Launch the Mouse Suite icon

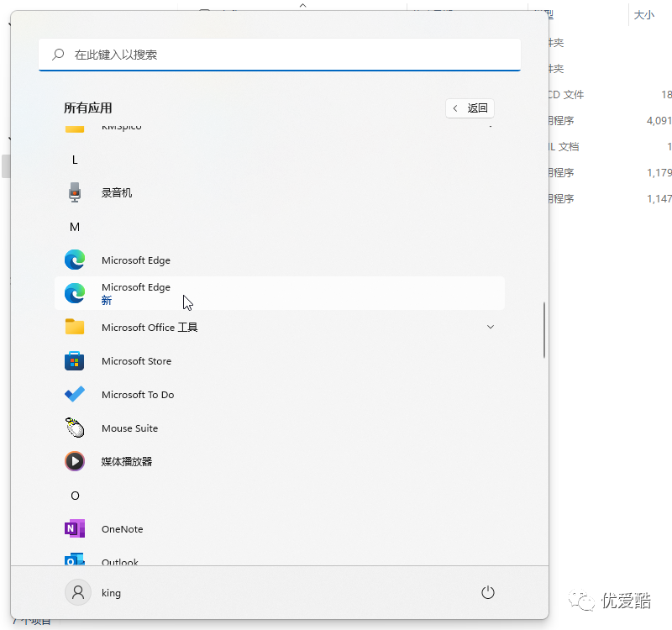[75, 428]
